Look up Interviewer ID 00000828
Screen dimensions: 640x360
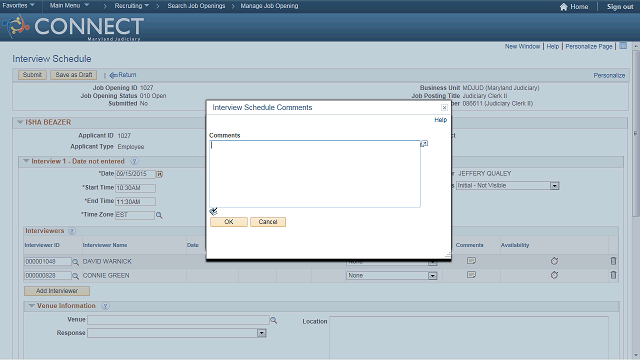[75, 276]
